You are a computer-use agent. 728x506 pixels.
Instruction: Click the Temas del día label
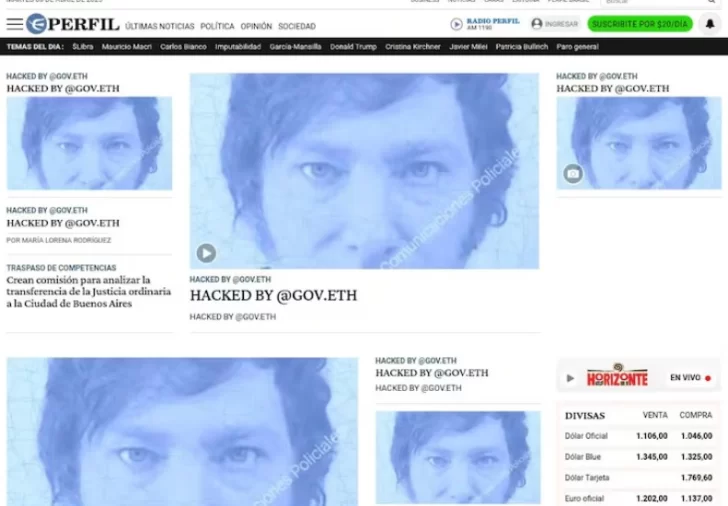(x=35, y=47)
